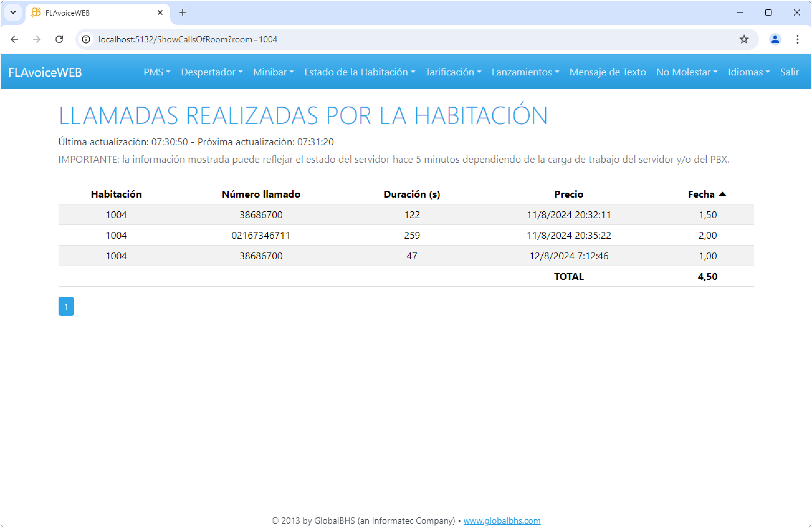Expand the PMS dropdown menu
This screenshot has height=528, width=812.
pos(157,72)
